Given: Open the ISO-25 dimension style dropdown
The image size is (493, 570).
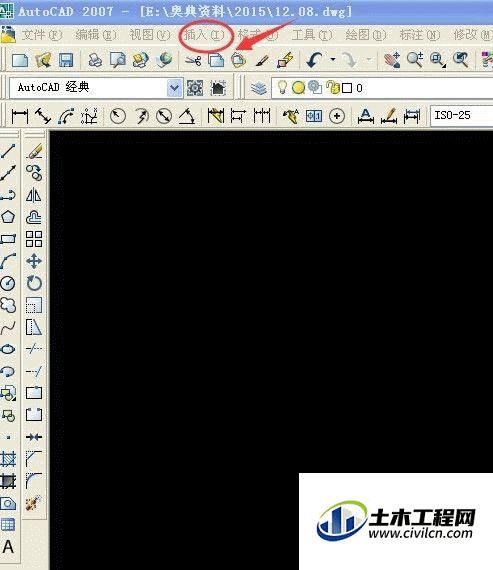Looking at the screenshot, I should click(x=462, y=116).
